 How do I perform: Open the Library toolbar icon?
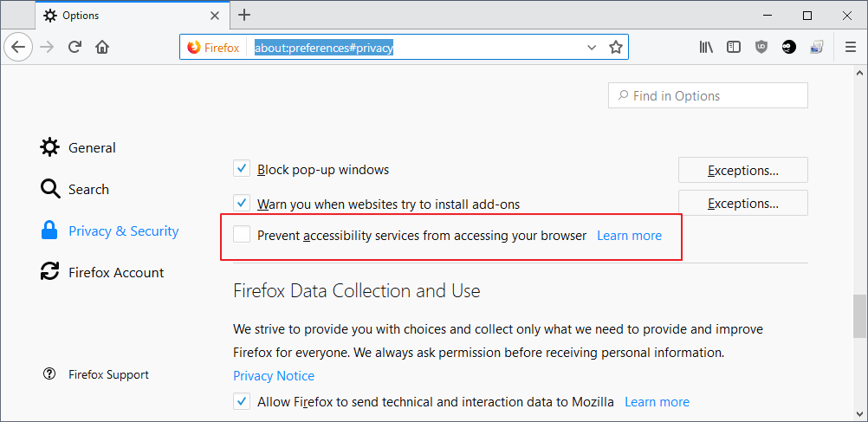pyautogui.click(x=706, y=48)
